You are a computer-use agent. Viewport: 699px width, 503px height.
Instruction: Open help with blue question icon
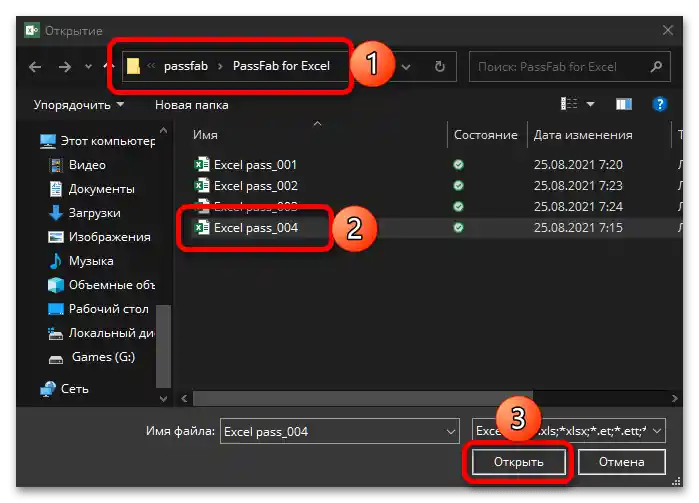click(659, 104)
